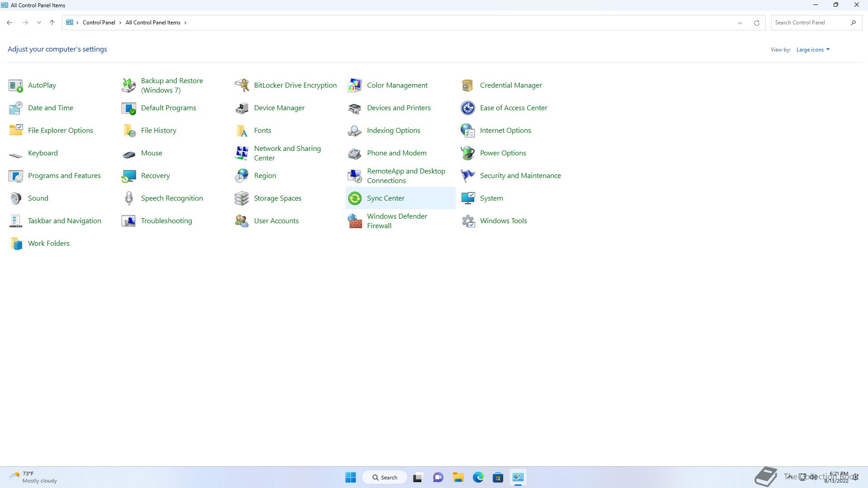The width and height of the screenshot is (868, 488).
Task: Open BitLocker Drive Encryption icon
Action: click(242, 85)
